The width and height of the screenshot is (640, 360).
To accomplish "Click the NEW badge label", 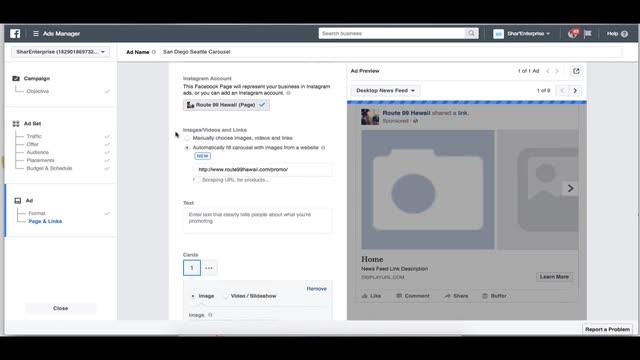I will [x=202, y=156].
